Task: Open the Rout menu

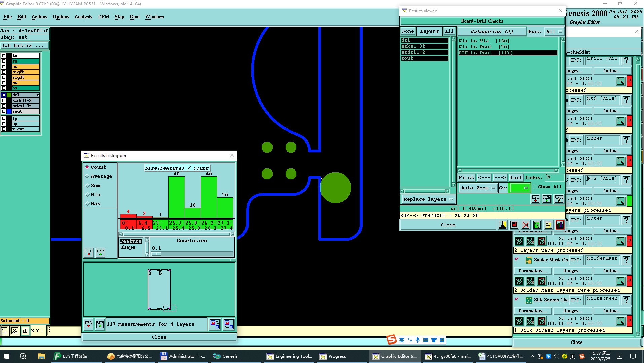Action: tap(135, 17)
